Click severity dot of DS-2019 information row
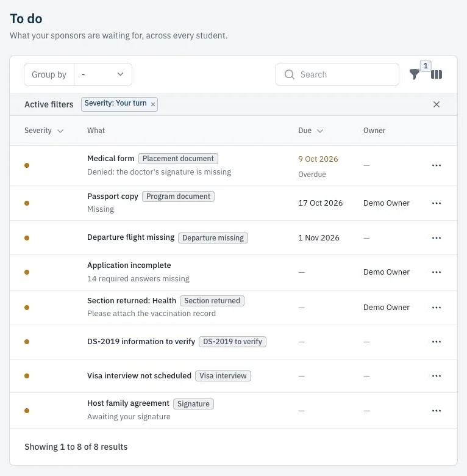The height and width of the screenshot is (476, 467). coord(27,342)
